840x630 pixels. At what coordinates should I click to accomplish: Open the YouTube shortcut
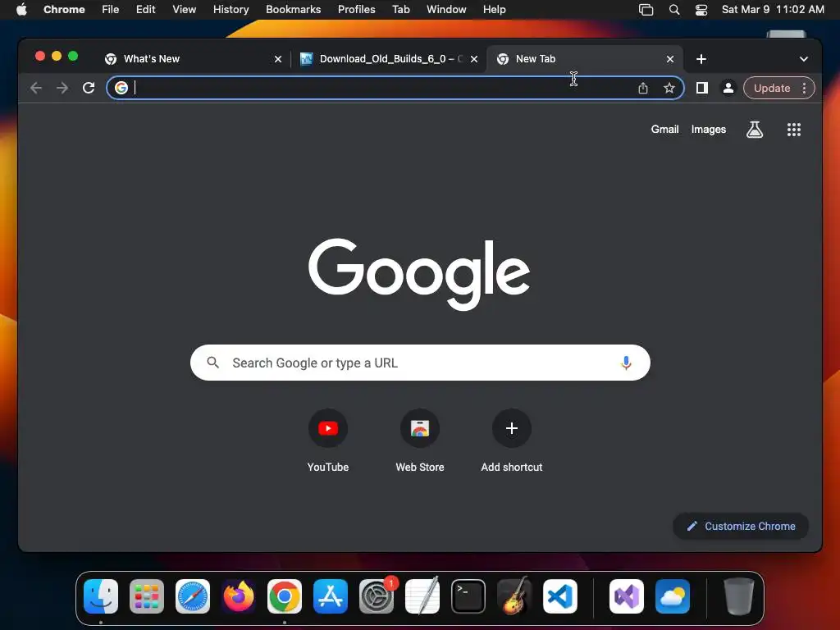(328, 441)
